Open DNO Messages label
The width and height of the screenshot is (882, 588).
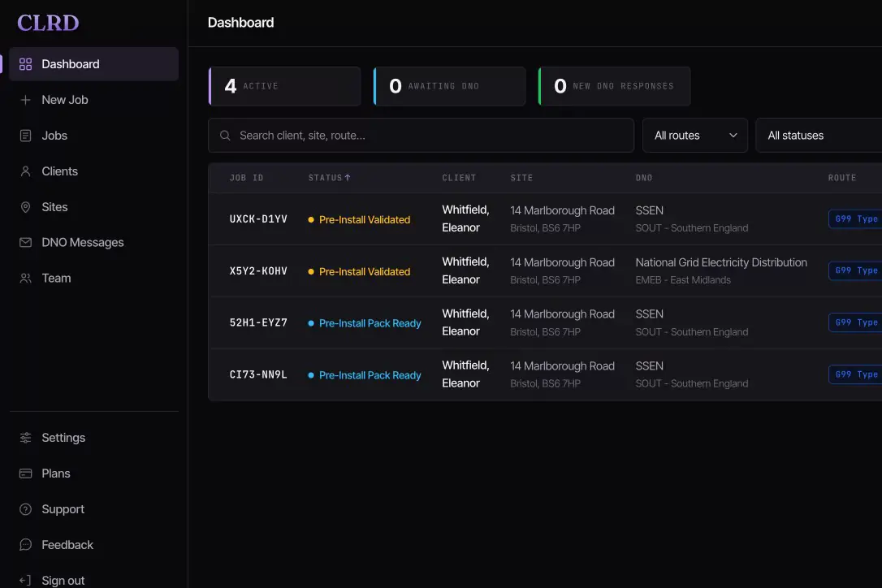pyautogui.click(x=83, y=243)
